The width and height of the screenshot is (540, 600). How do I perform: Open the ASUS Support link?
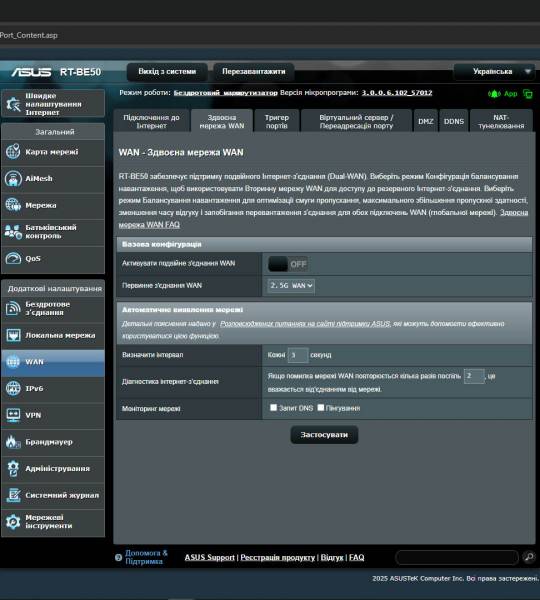click(x=209, y=558)
